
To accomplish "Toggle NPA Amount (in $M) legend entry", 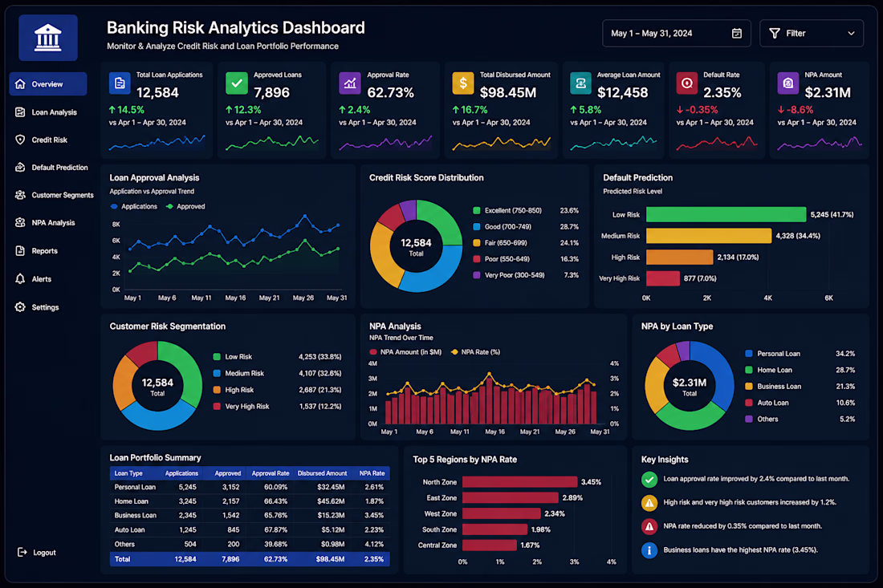I will [405, 351].
